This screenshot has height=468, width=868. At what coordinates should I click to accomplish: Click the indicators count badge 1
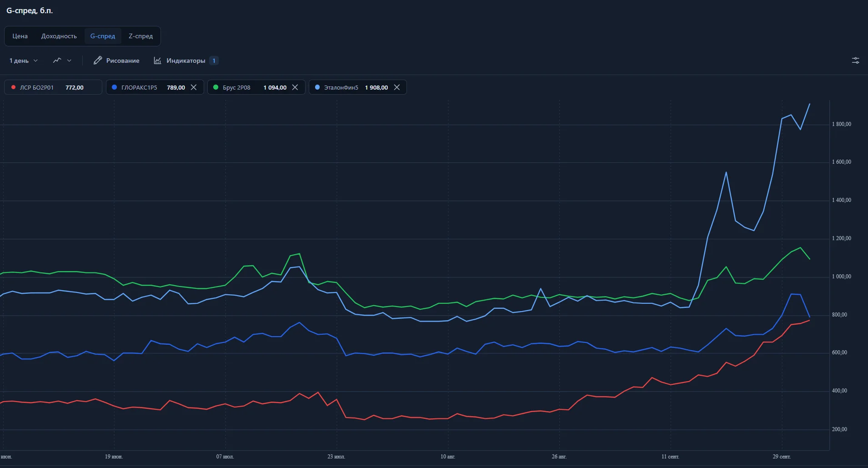[214, 60]
